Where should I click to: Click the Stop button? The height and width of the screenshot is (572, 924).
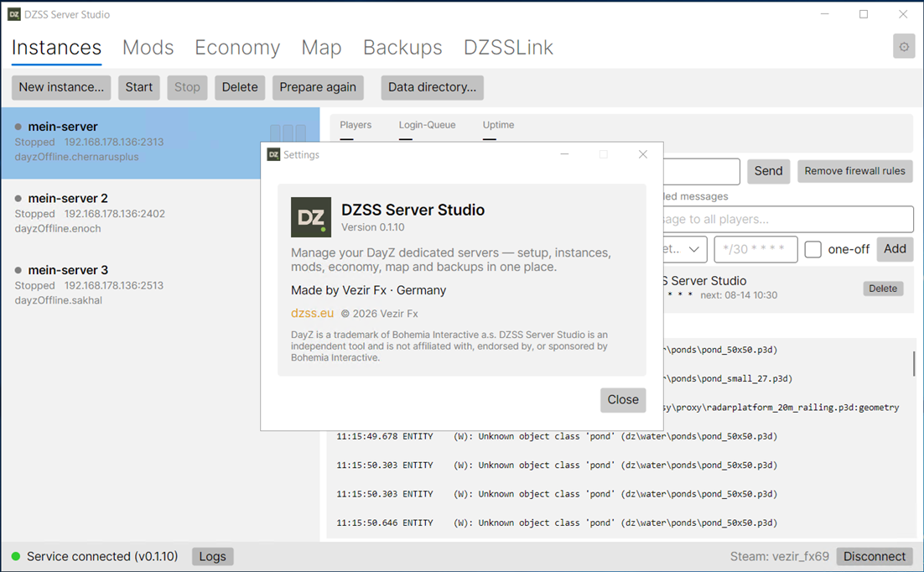[x=187, y=87]
